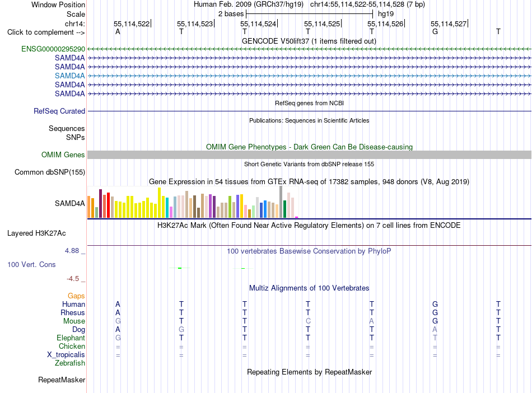532x393 pixels.
Task: Click the tall gray GTEx expression bar
Action: point(281,202)
